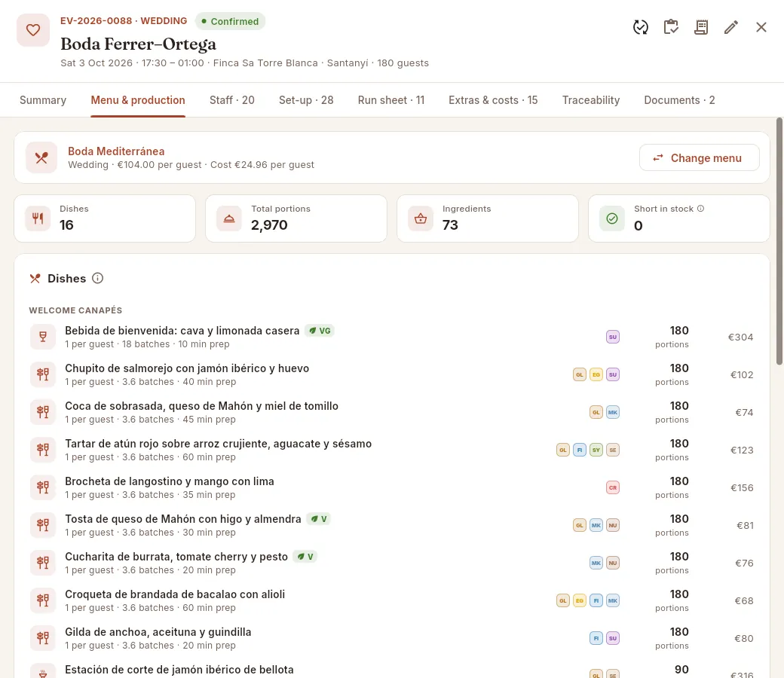Click the canapé icon for Chupito de salmorejo
The width and height of the screenshot is (784, 678).
[x=43, y=374]
